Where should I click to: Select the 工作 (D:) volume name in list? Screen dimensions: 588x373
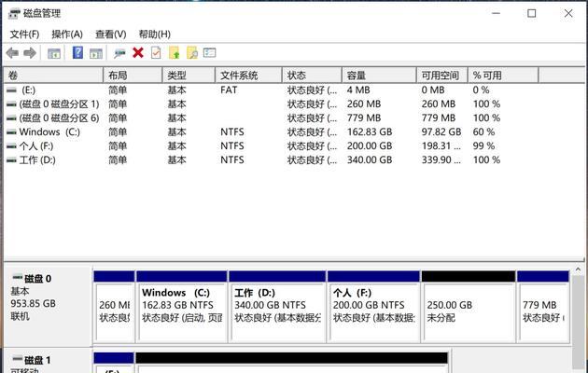37,160
